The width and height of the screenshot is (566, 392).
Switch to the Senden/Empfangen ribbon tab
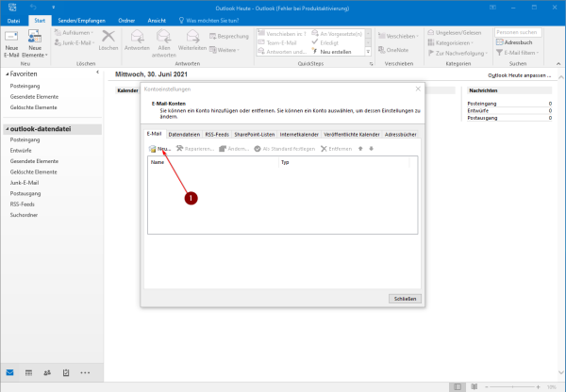pyautogui.click(x=81, y=21)
